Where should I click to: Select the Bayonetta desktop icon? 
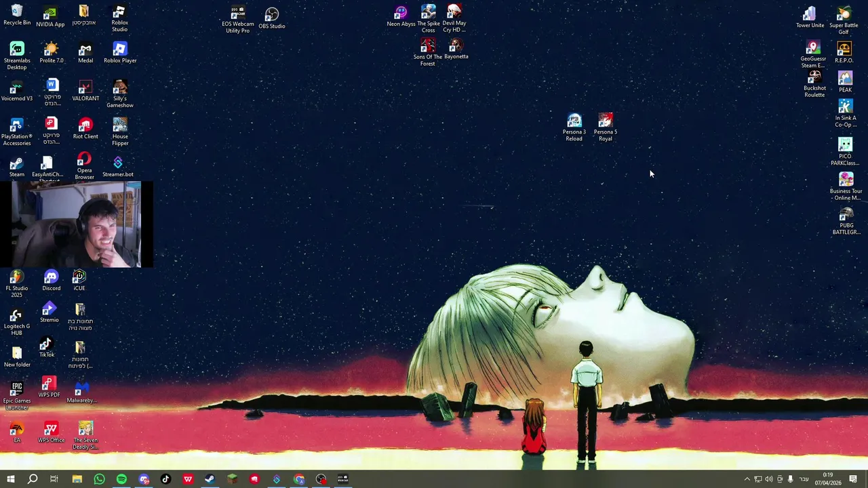point(456,49)
